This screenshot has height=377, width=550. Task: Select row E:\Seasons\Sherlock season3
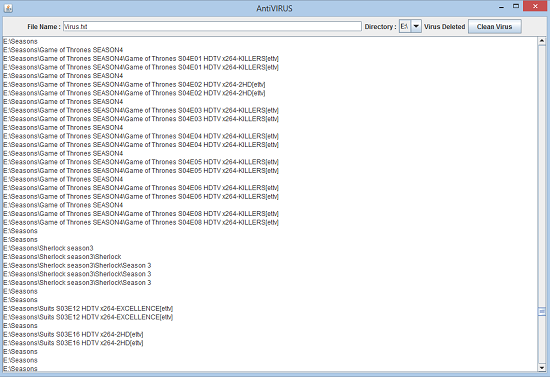coord(48,248)
